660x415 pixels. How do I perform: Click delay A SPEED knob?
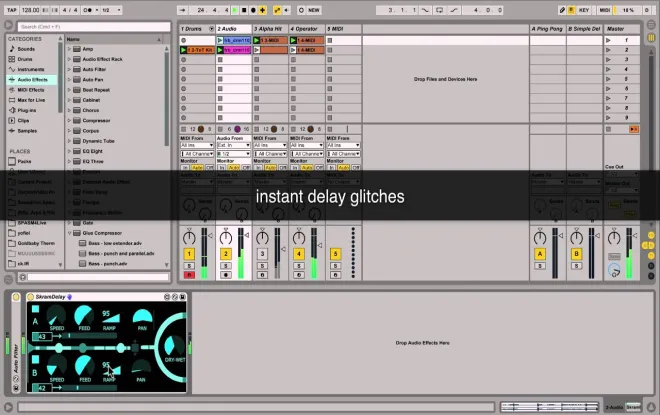point(56,316)
